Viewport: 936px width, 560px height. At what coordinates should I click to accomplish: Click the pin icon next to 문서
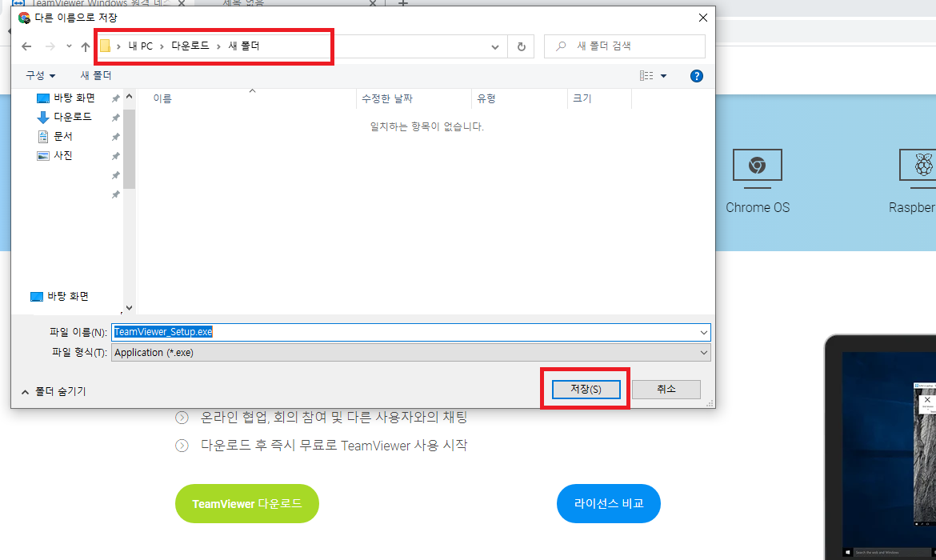point(116,137)
